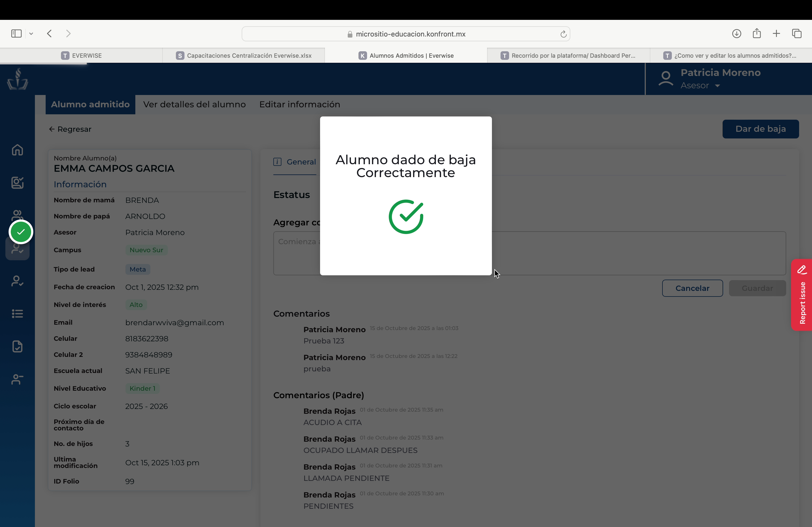Viewport: 812px width, 527px height.
Task: Click the Alto interest level tag
Action: 136,305
